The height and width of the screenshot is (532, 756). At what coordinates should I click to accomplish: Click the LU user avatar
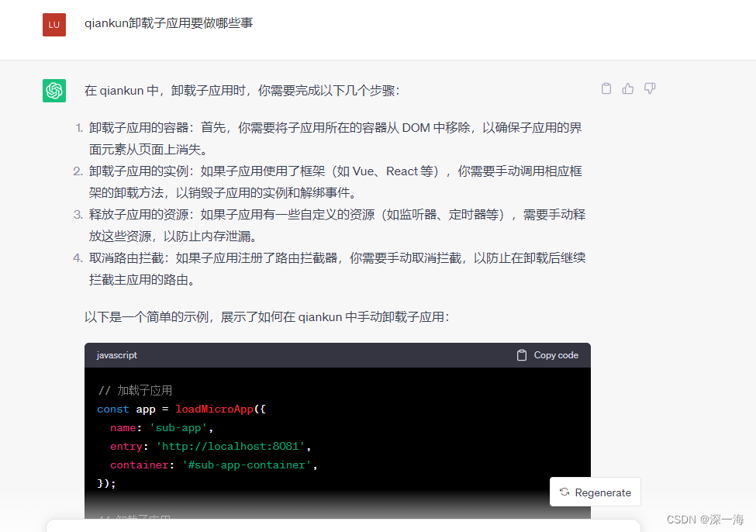tap(54, 25)
